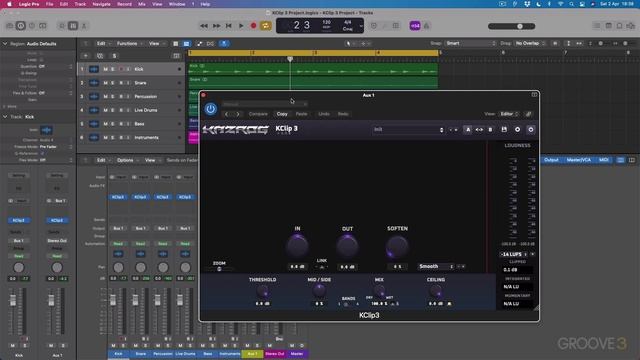Screen dimensions: 640x360
Task: Open the Apple menu
Action: click(x=9, y=4)
